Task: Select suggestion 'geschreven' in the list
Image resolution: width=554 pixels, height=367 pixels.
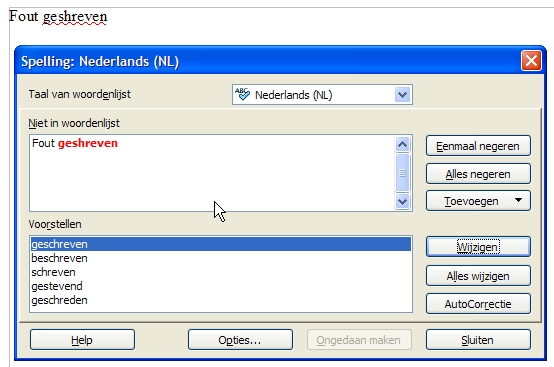Action: (x=221, y=244)
